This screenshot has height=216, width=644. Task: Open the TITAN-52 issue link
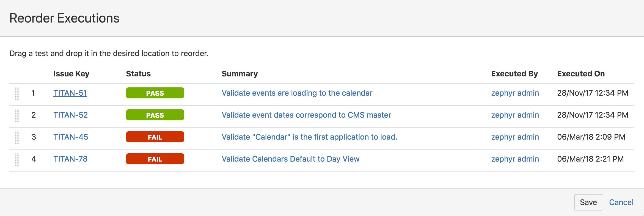pos(71,115)
